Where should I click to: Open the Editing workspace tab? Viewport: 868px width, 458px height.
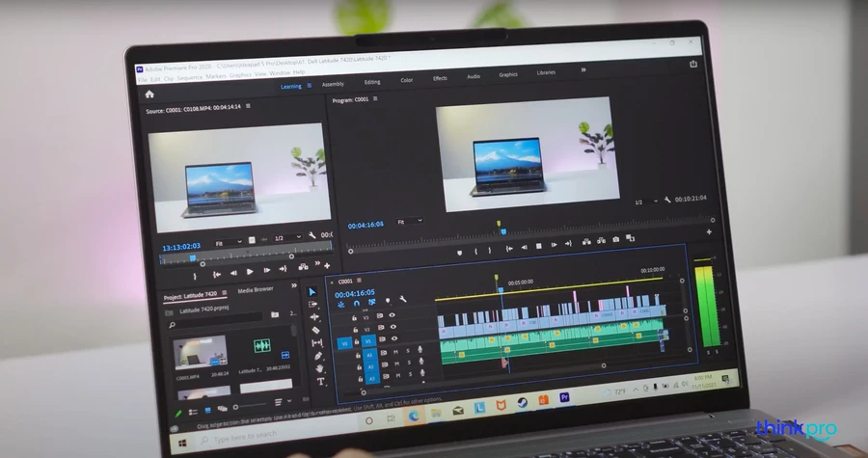(372, 82)
